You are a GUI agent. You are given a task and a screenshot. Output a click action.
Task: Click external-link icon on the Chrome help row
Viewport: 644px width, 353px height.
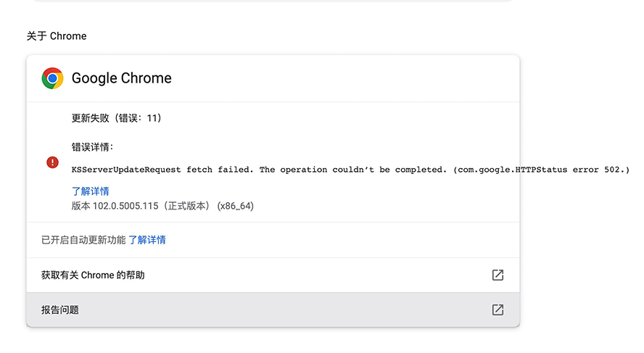tap(498, 275)
